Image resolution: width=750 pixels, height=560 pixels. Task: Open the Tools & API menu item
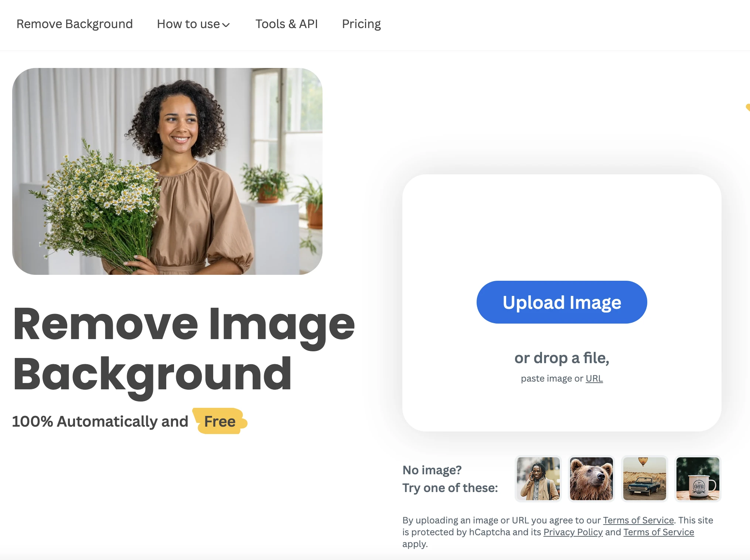coord(286,24)
